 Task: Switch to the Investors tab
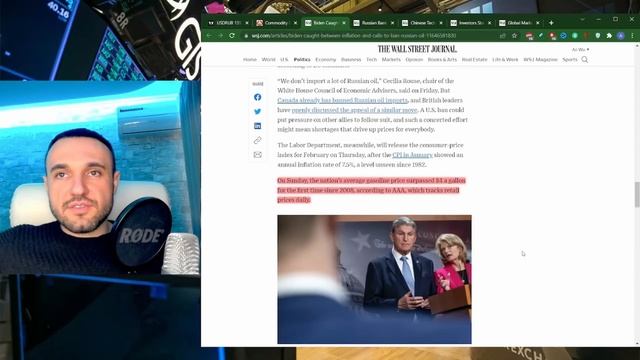470,23
